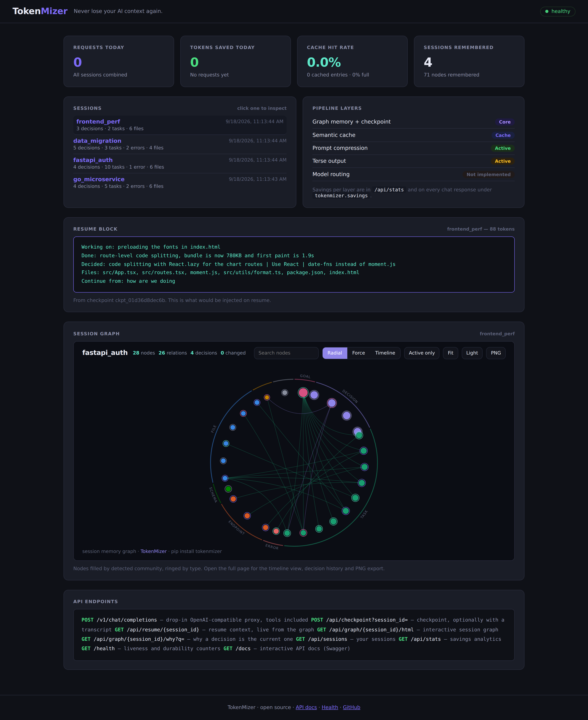588x720 pixels.
Task: Open API docs footer link
Action: 306,707
